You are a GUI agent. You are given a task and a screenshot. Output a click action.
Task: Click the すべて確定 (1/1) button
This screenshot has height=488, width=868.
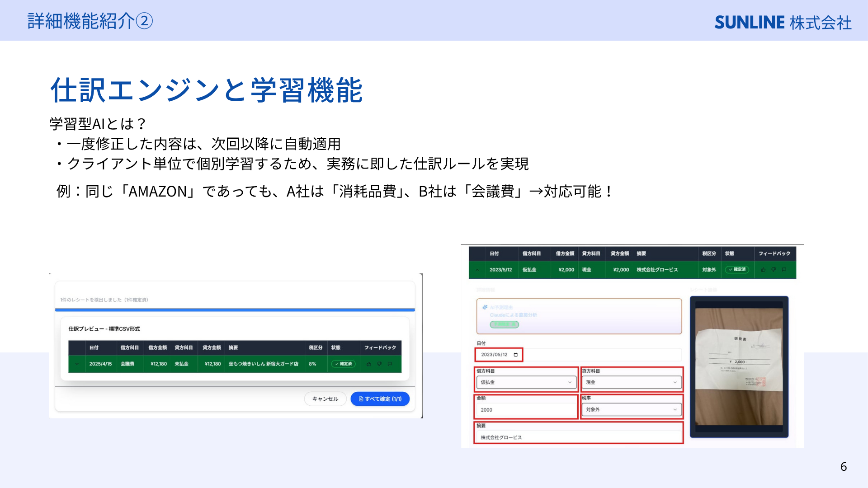[x=380, y=399]
